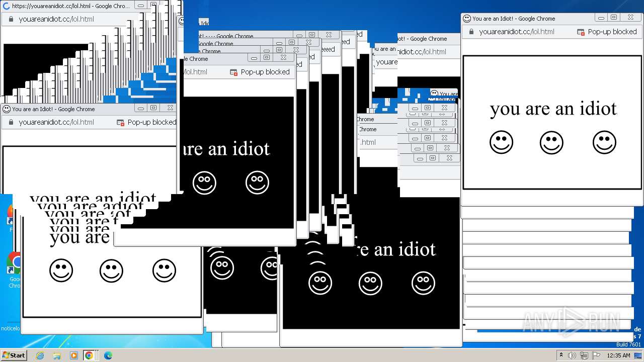The width and height of the screenshot is (644, 362).
Task: Click the volume speaker tray icon
Action: pyautogui.click(x=572, y=355)
